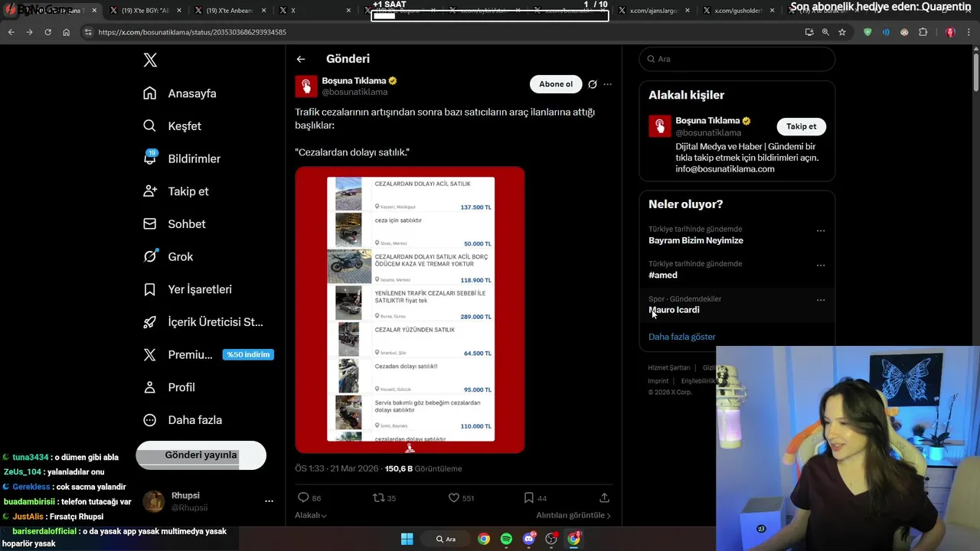The image size is (980, 551).
Task: Open Profil page
Action: pos(169,387)
